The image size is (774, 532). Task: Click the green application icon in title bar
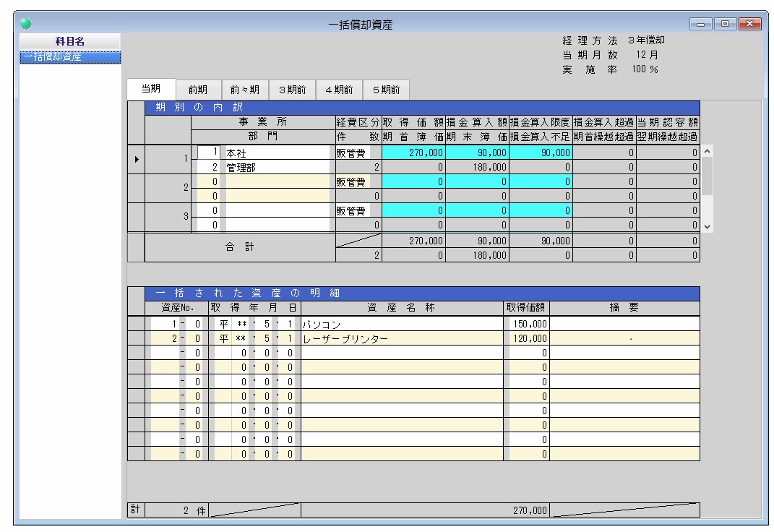pos(26,23)
